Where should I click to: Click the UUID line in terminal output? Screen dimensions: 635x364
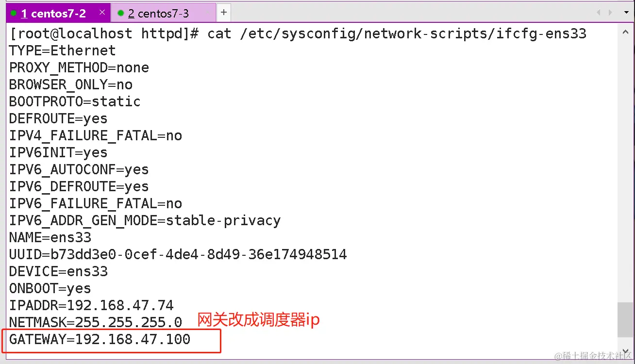point(178,254)
